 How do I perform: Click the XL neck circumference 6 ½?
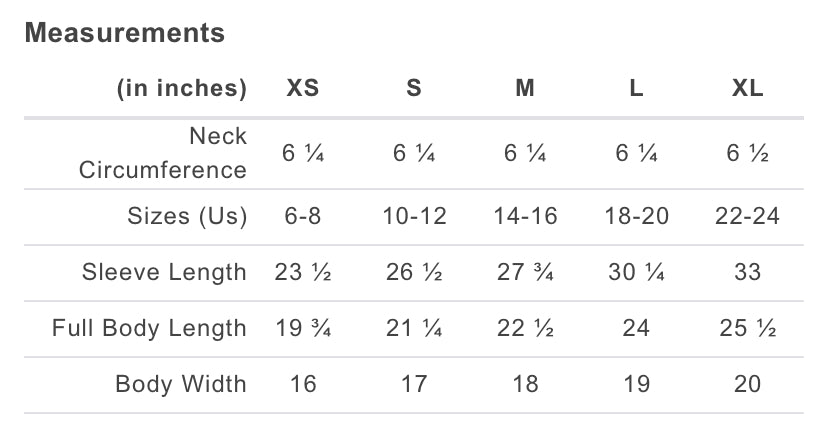[x=747, y=153]
